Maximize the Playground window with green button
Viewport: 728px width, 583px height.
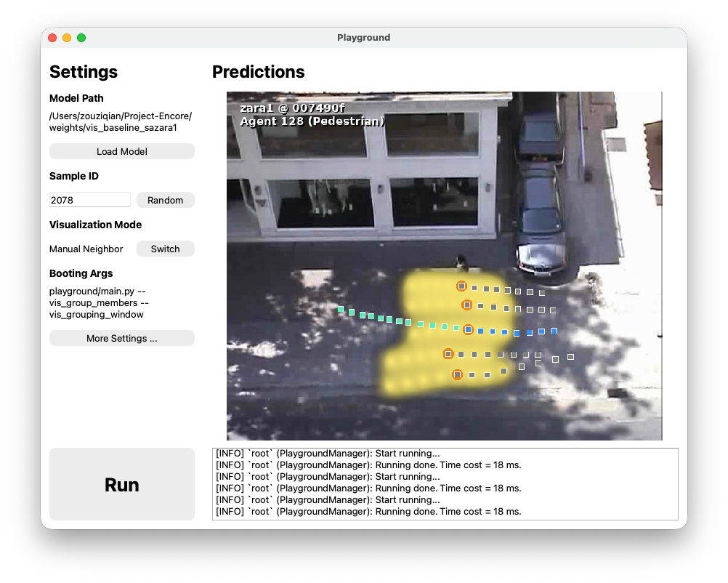coord(81,38)
